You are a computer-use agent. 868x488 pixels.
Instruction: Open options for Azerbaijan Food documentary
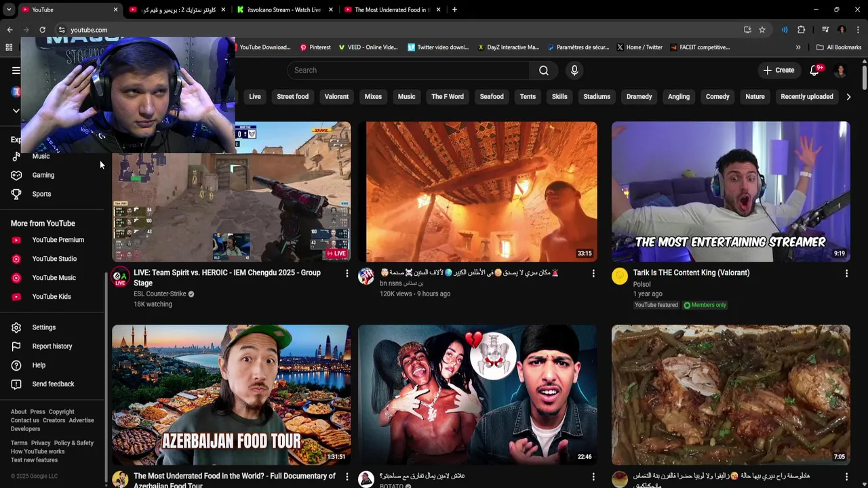[x=347, y=476]
